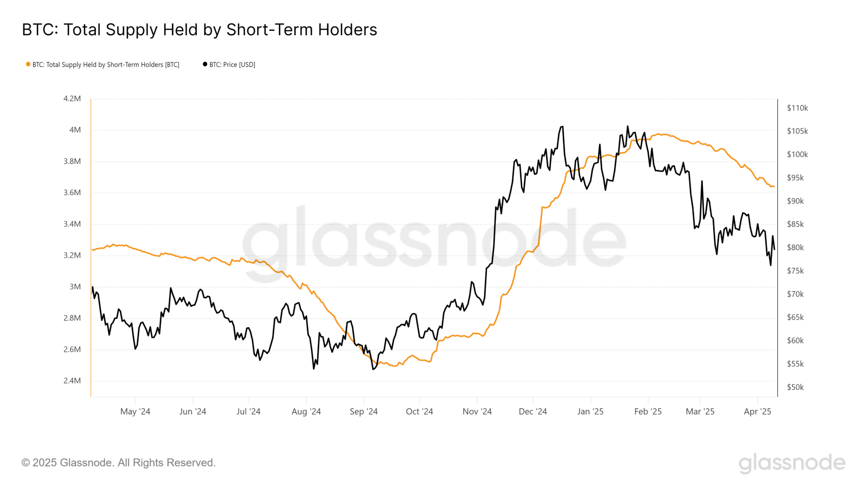Click the $110k right axis label
The width and height of the screenshot is (868, 488).
[x=797, y=108]
